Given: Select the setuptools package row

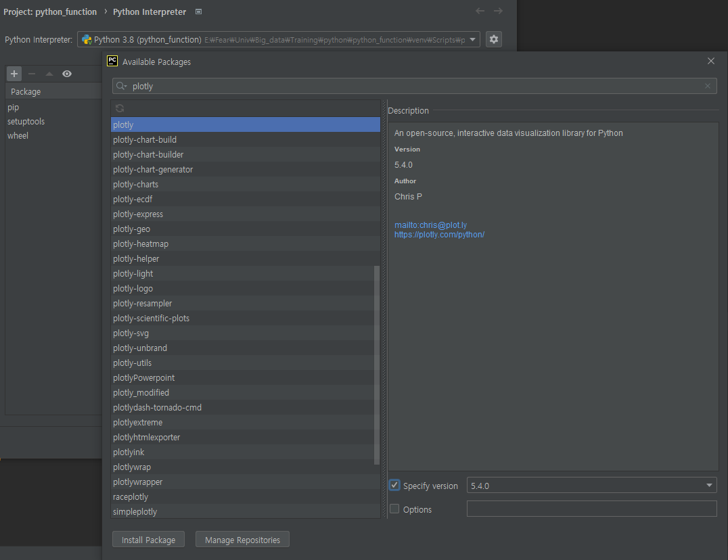Looking at the screenshot, I should [x=53, y=122].
